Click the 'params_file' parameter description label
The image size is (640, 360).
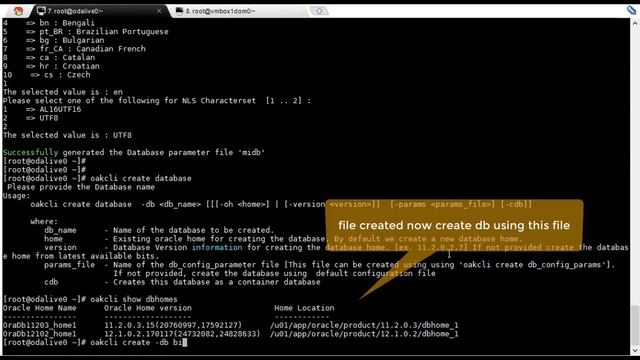pos(69,264)
